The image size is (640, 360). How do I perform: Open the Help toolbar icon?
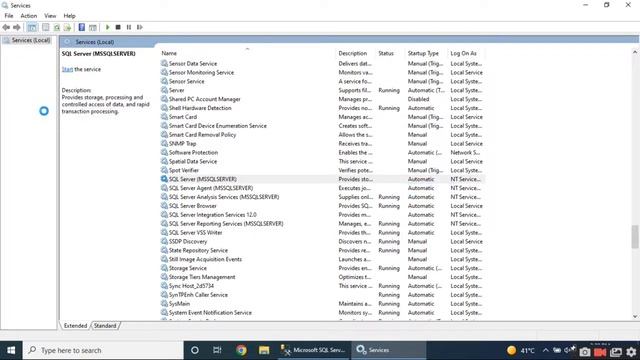[x=82, y=27]
